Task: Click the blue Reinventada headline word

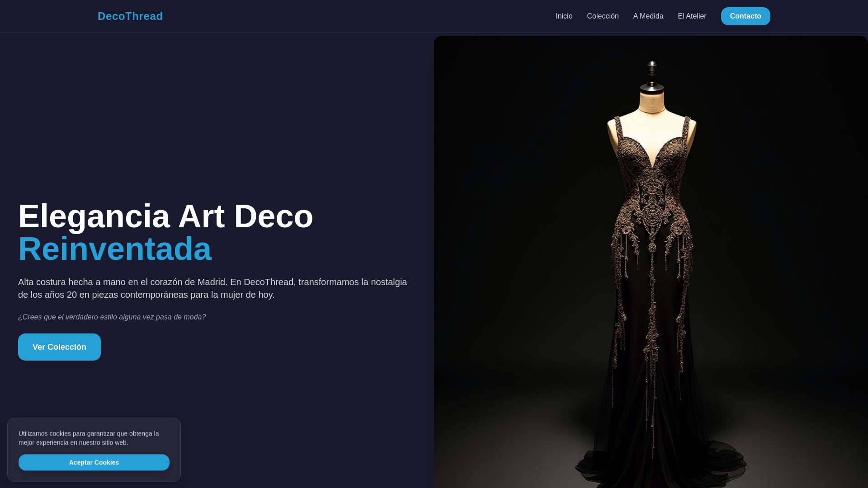Action: 115,249
